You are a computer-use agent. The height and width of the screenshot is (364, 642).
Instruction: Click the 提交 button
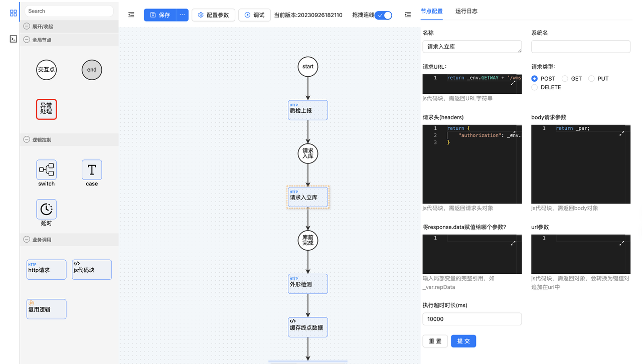click(x=463, y=341)
